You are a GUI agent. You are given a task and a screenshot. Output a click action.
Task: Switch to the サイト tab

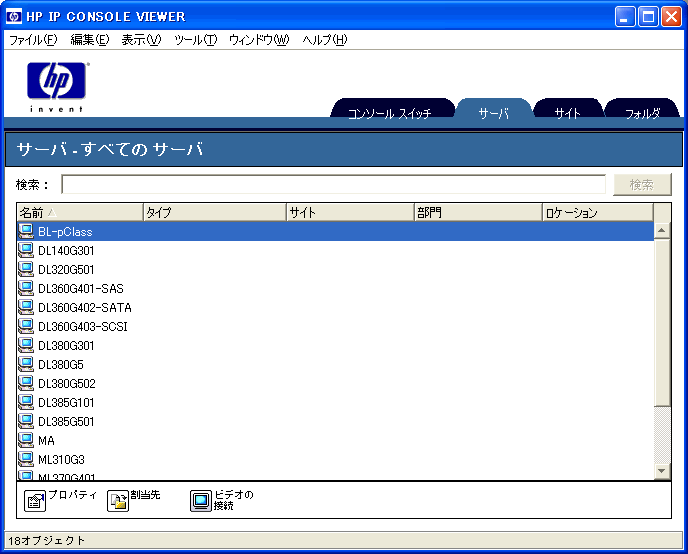[x=568, y=113]
